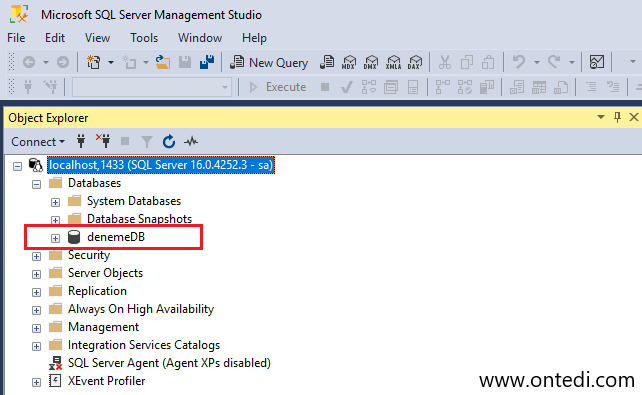Pin the Object Explorer panel
Screen dimensions: 642x395
(617, 117)
